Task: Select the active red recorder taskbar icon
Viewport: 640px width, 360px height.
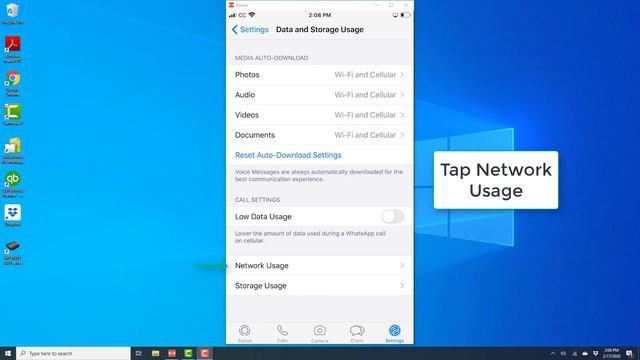Action: (x=204, y=353)
